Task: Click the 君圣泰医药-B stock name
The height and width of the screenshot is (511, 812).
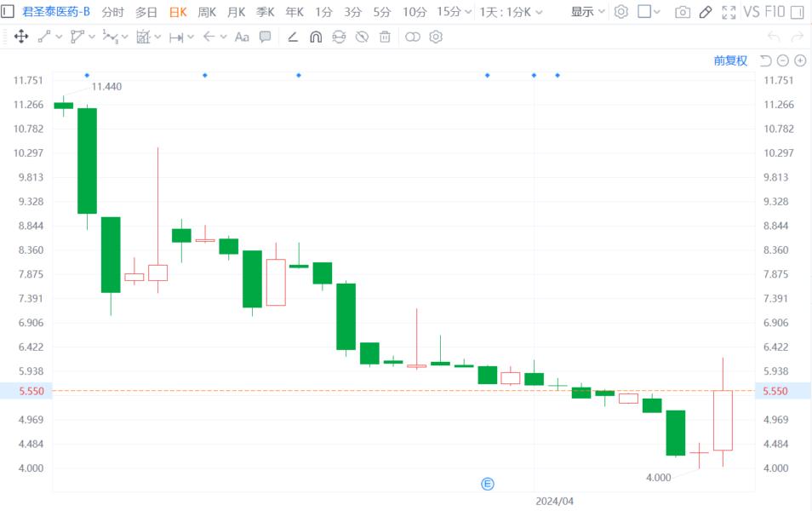Action: pyautogui.click(x=56, y=11)
